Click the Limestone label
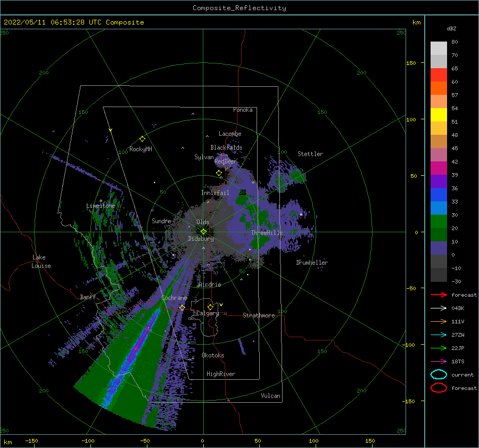 pos(101,206)
